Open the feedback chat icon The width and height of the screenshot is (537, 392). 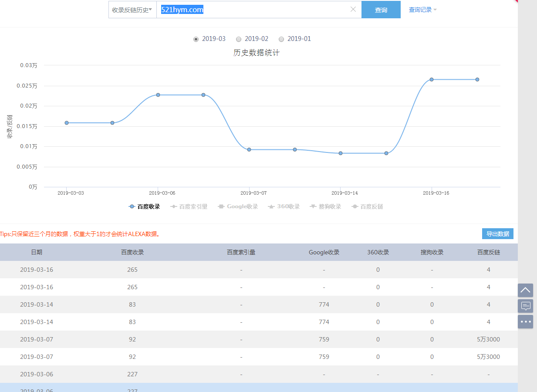coord(525,306)
